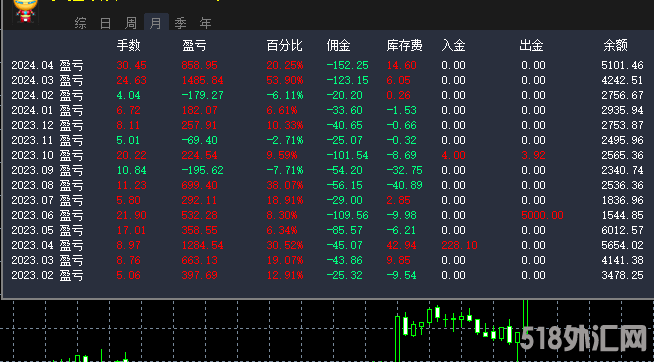Screen dimensions: 654x362
Task: Click balance value 5101.46
Action: coord(622,65)
